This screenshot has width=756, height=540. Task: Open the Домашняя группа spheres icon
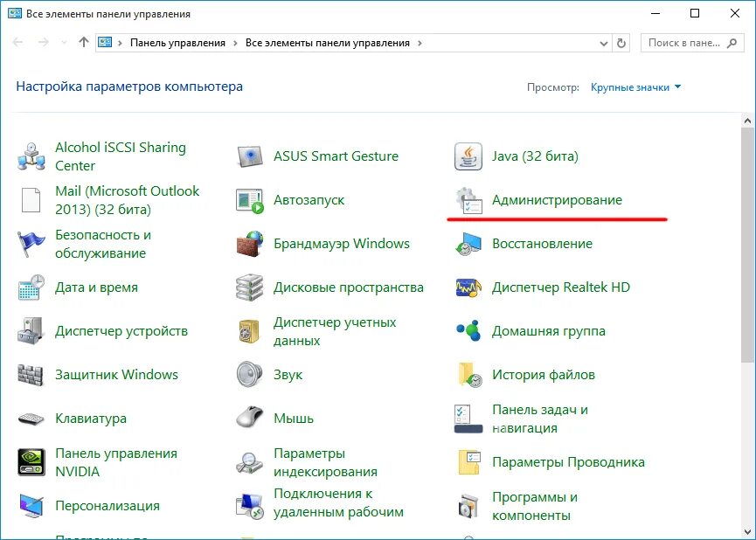[468, 331]
